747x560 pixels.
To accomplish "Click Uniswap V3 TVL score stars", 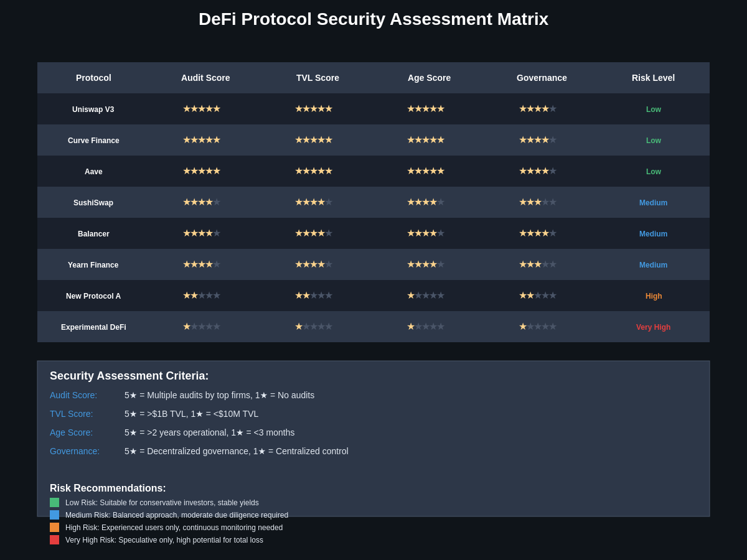I will coord(314,109).
